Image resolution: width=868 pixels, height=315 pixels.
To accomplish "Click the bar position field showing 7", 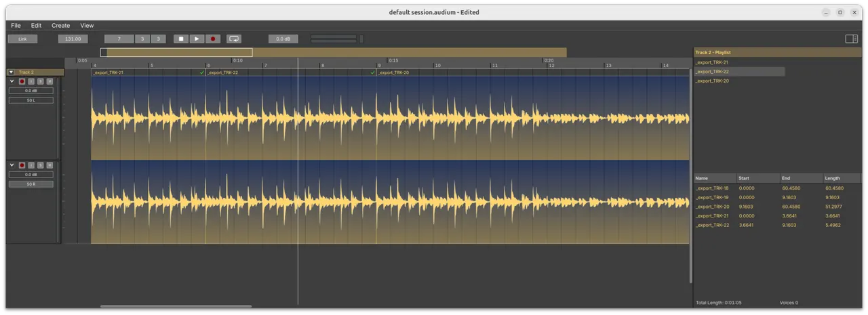I will pos(119,39).
